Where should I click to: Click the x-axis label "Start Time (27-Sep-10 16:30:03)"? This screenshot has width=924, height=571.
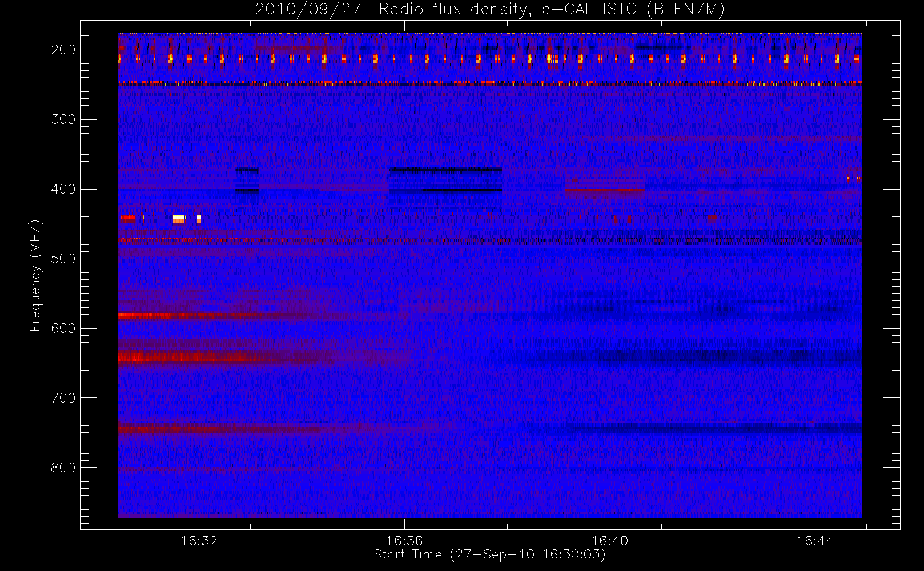tap(489, 554)
